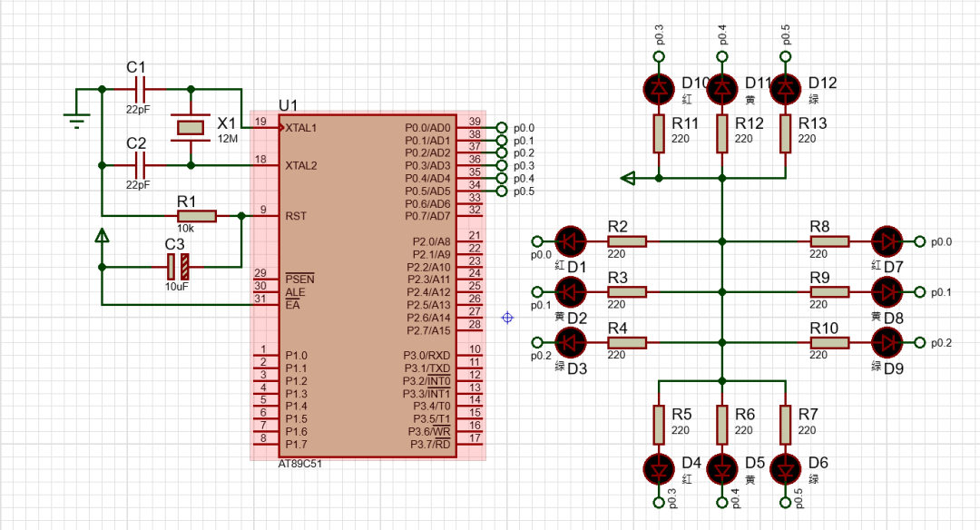The width and height of the screenshot is (980, 530).
Task: Select resistor R7
Action: 786,425
